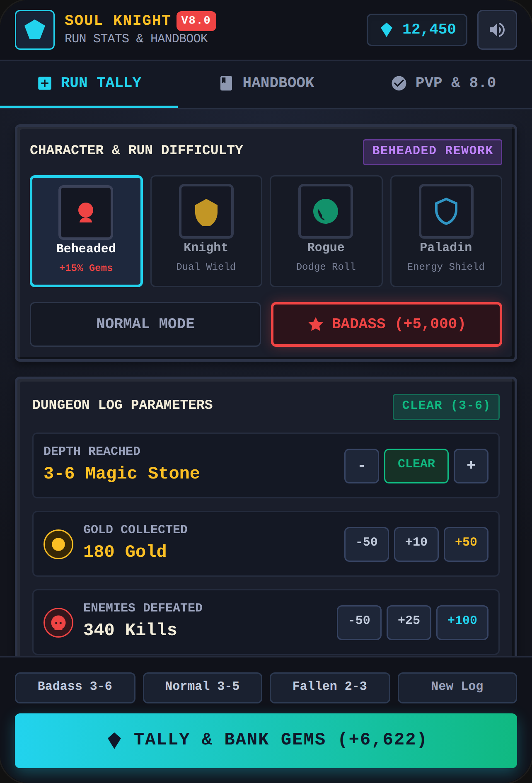Viewport: 532px width, 783px height.
Task: Select the Beheaded character portrait
Action: pos(86,213)
